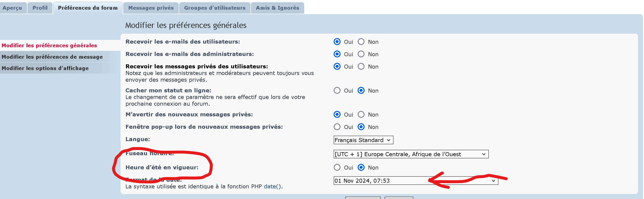Select Non for administrator e-mails

[x=361, y=54]
